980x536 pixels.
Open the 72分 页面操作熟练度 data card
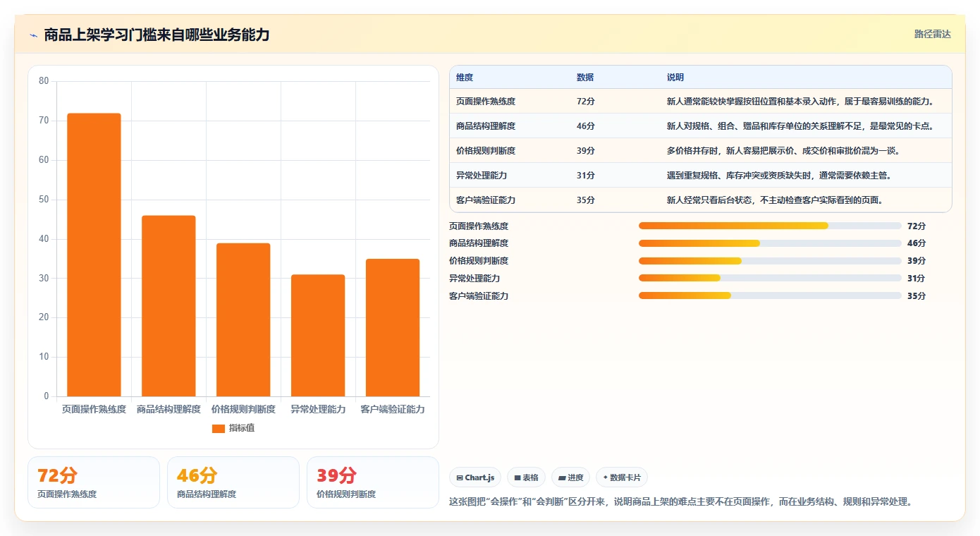[94, 482]
